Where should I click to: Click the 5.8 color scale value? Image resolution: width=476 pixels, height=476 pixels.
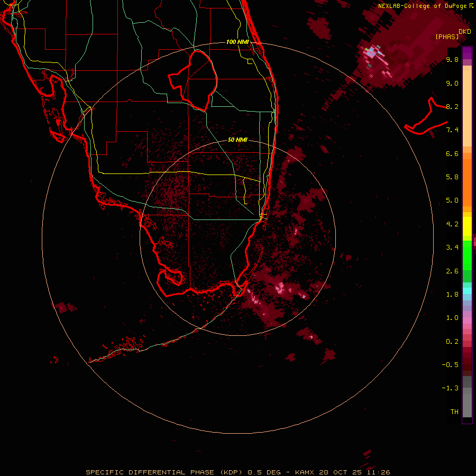[452, 177]
